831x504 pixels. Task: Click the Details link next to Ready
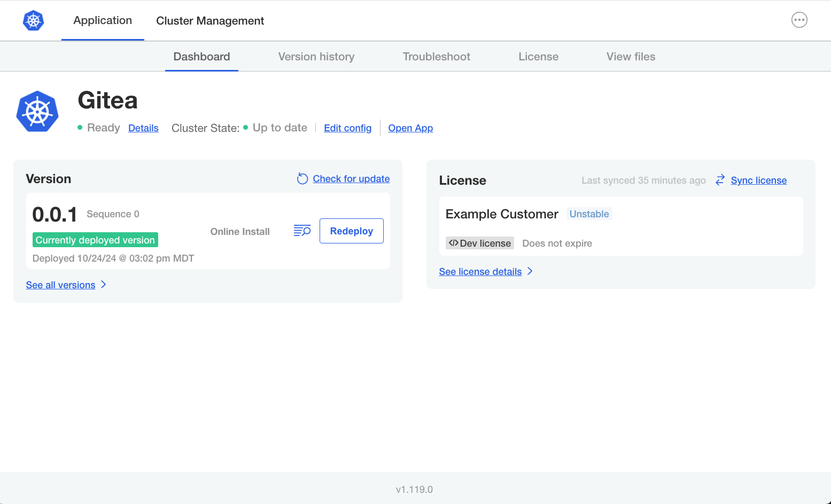[143, 128]
